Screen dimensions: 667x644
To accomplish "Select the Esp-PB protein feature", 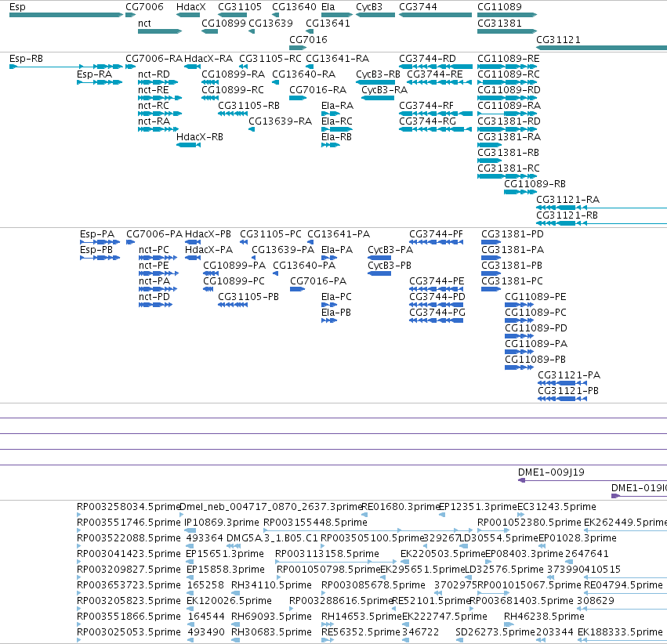I will click(x=100, y=258).
